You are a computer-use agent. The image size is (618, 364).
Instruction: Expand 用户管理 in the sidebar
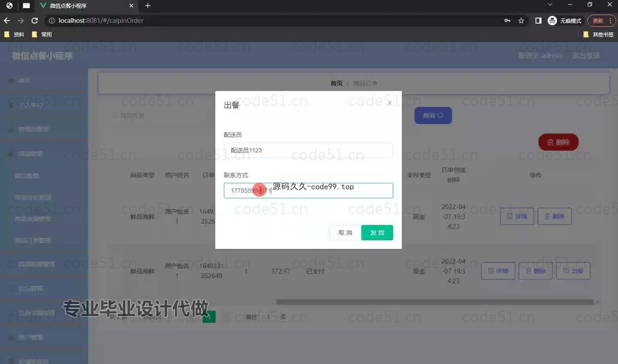click(x=44, y=337)
